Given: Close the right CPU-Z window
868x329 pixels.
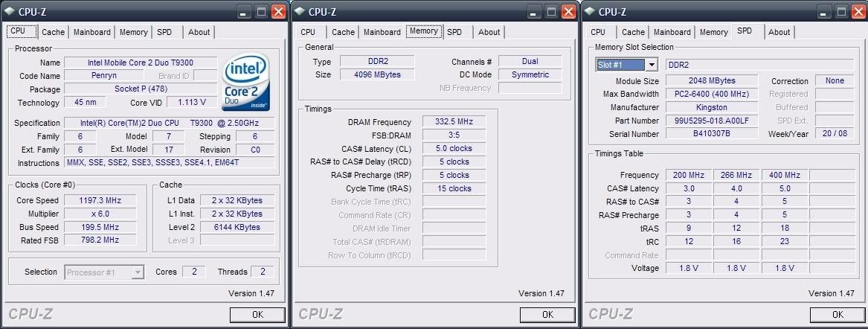Looking at the screenshot, I should click(x=858, y=11).
